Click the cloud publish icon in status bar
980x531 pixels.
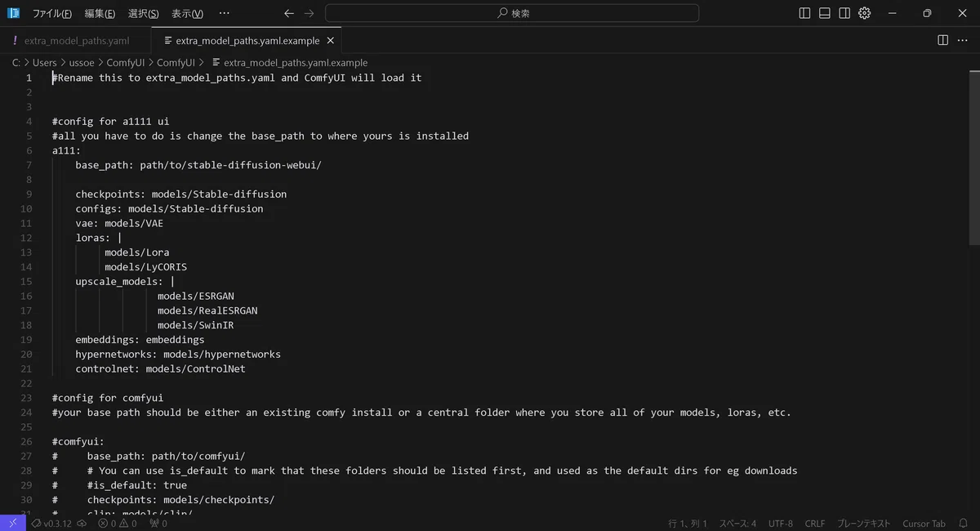(82, 524)
